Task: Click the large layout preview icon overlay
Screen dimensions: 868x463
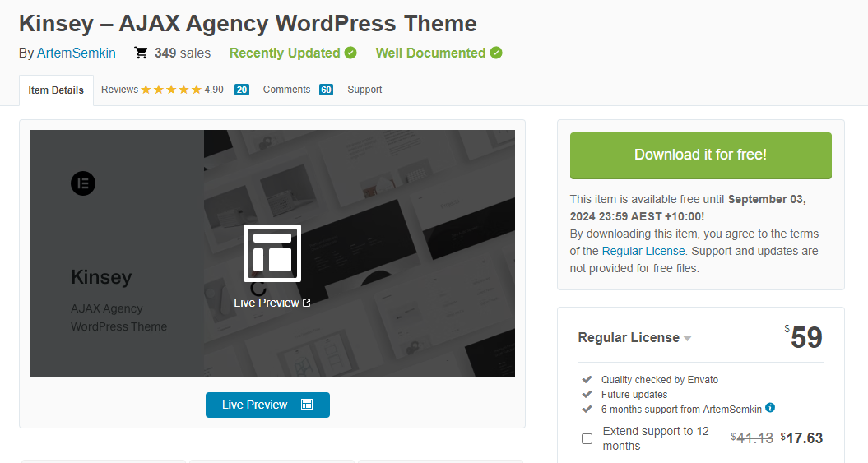Action: coord(272,252)
